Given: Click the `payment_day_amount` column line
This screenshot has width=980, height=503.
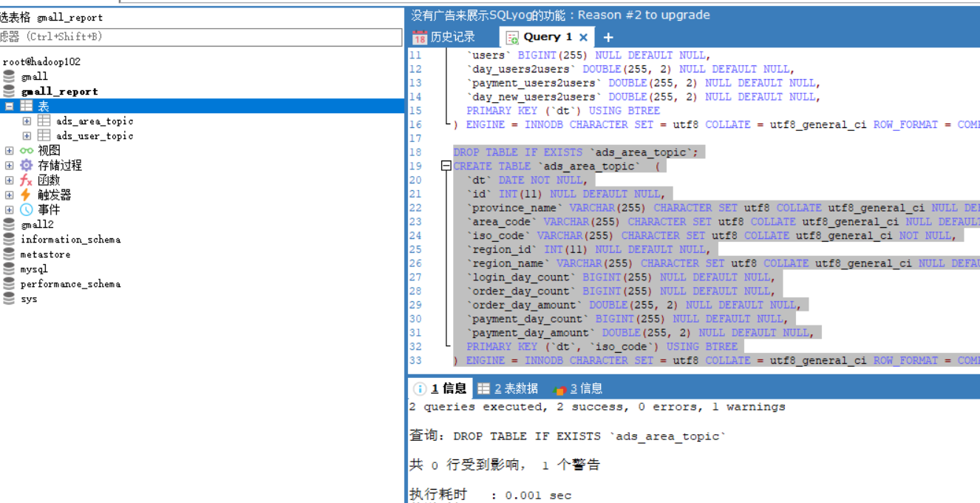Looking at the screenshot, I should pyautogui.click(x=640, y=333).
